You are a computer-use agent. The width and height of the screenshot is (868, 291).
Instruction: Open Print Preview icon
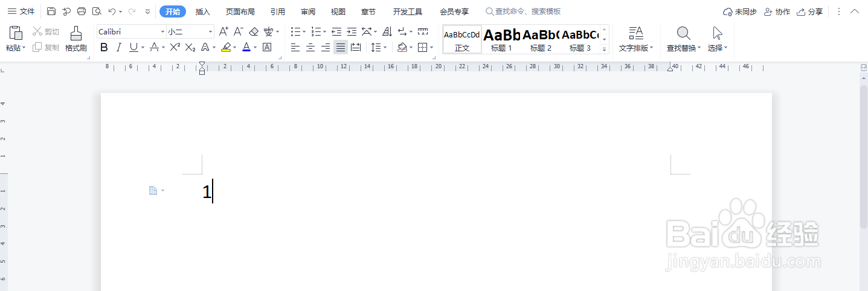click(97, 11)
